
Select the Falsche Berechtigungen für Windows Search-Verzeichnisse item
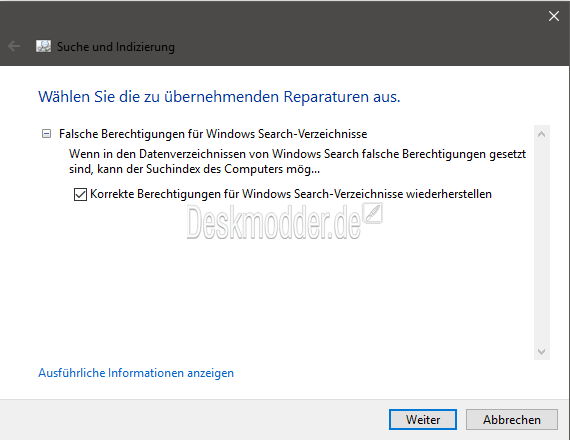(x=213, y=134)
